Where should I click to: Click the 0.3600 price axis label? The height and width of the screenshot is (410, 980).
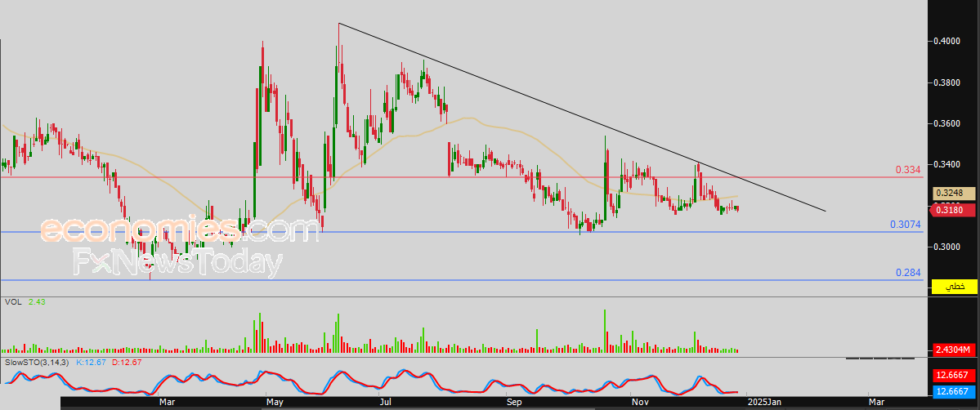tap(947, 124)
